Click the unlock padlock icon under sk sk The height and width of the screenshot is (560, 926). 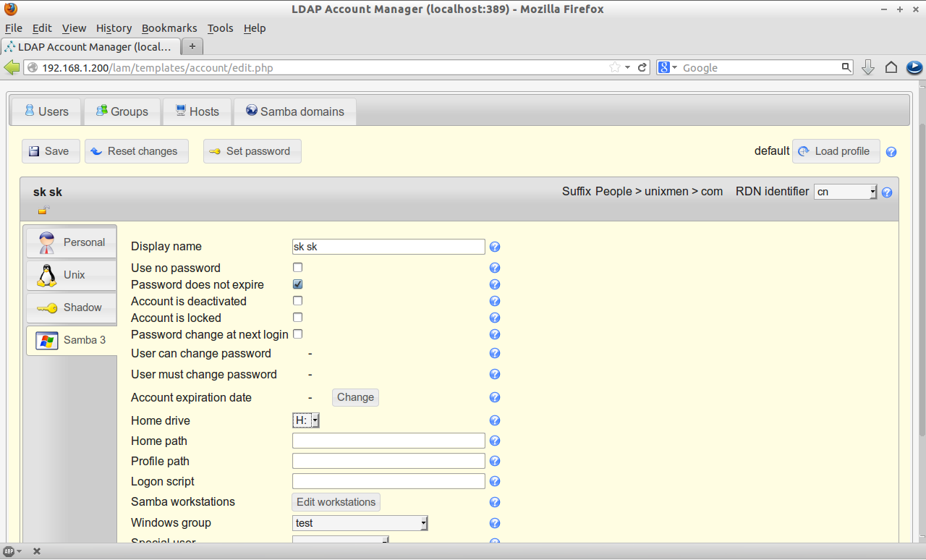pos(44,211)
